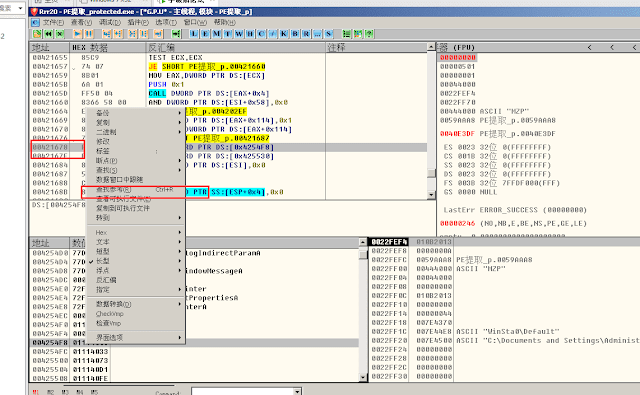Open Call stack (K) toolbar icon
This screenshot has height=395, width=640.
click(x=284, y=34)
